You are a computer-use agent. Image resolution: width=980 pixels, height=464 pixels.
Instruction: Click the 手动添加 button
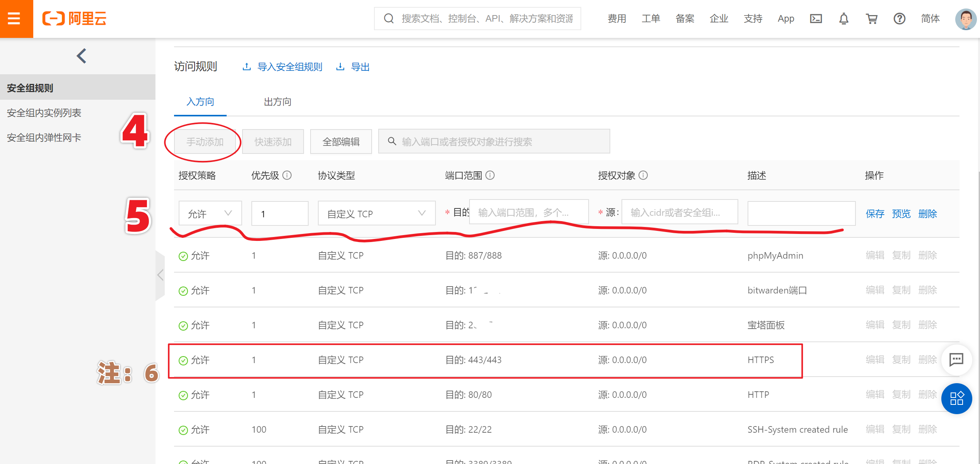point(204,142)
